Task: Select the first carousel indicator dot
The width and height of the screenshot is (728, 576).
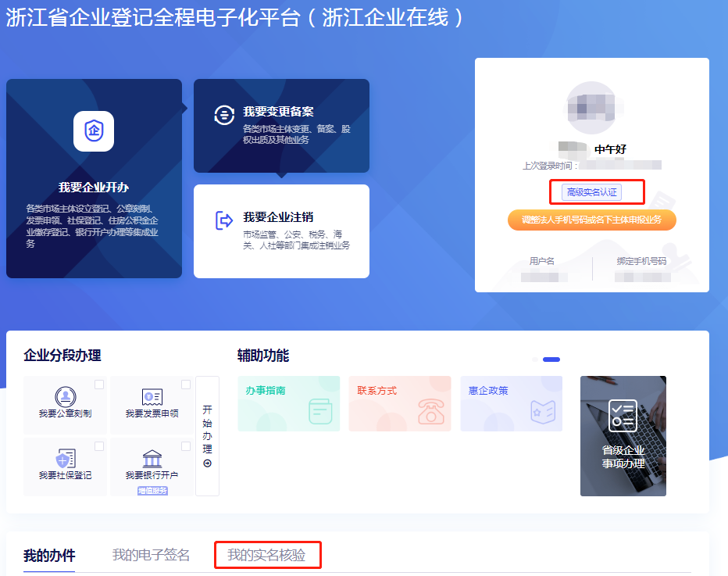Action: point(535,360)
